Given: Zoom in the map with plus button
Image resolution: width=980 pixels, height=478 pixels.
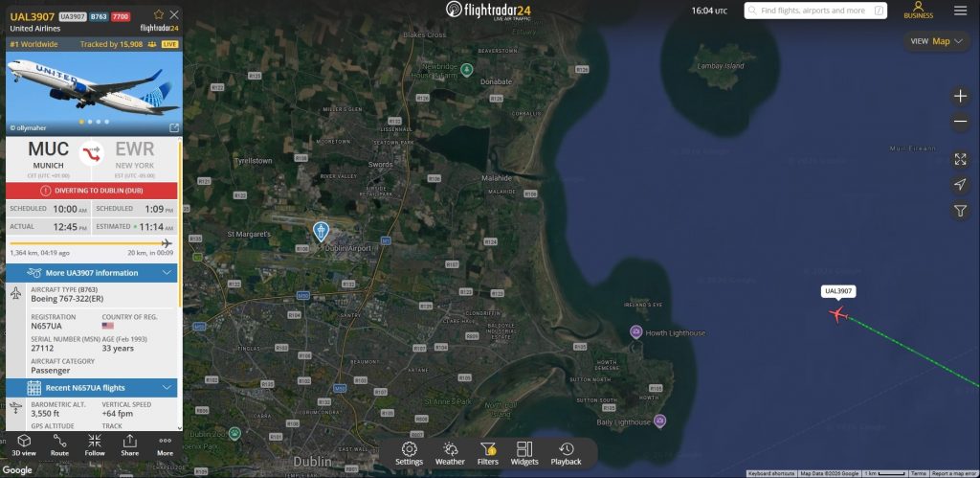Looking at the screenshot, I should [960, 97].
